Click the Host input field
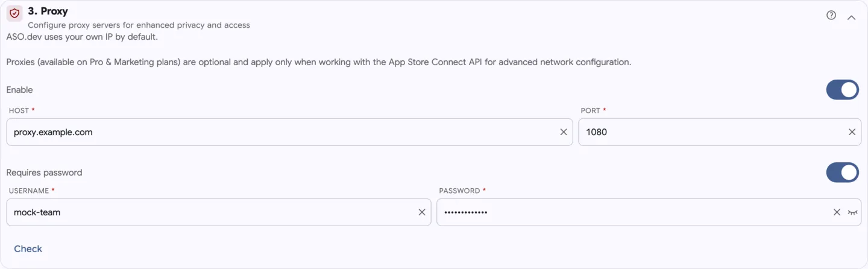Screen dimensions: 868x269 point(289,132)
